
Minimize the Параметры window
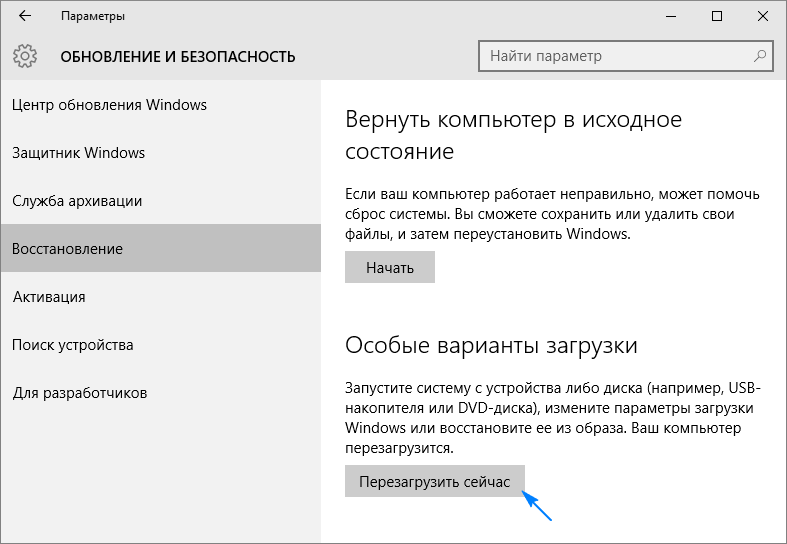pyautogui.click(x=671, y=17)
